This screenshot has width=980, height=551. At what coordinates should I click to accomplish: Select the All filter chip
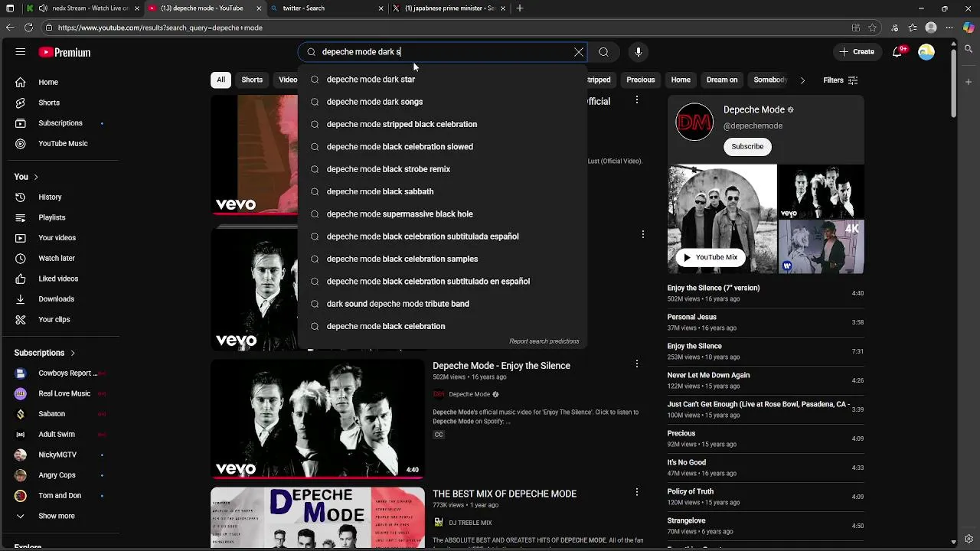tap(220, 80)
